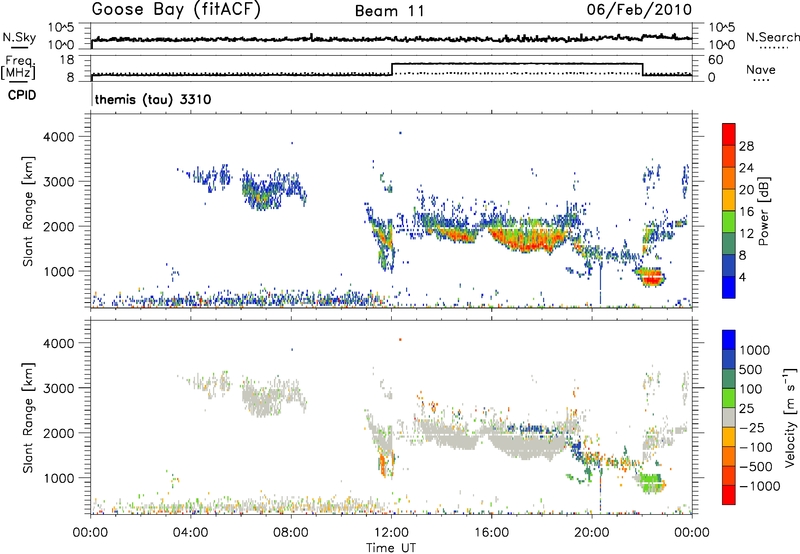Click the '18' tick on the frequency axis
800x554 pixels.
(67, 60)
